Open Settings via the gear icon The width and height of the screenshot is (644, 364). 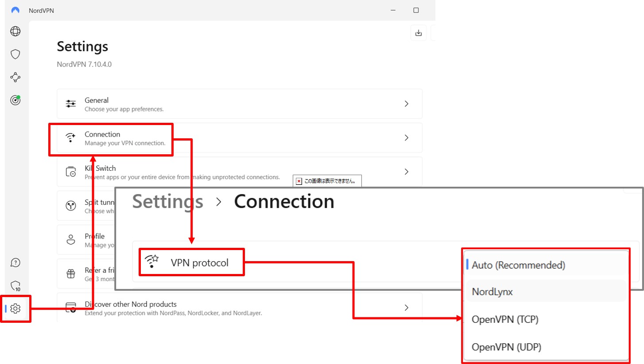16,309
